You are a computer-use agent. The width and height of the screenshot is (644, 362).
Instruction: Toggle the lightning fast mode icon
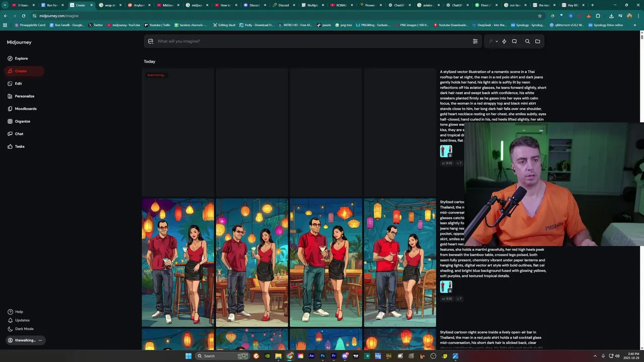(x=504, y=41)
